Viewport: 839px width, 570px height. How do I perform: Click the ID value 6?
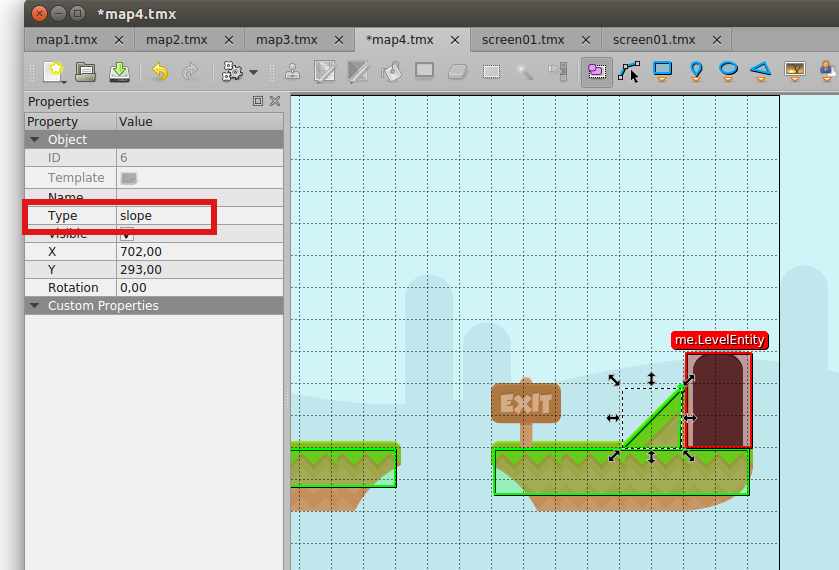click(x=200, y=158)
